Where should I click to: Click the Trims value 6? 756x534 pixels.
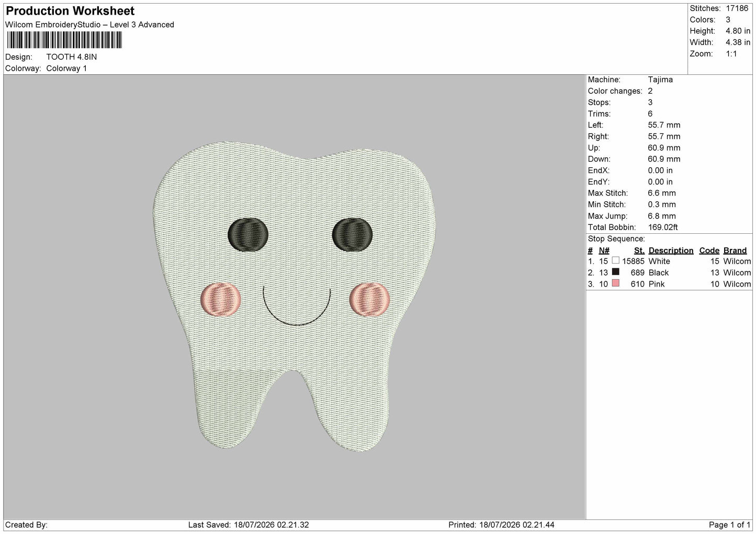pyautogui.click(x=650, y=114)
